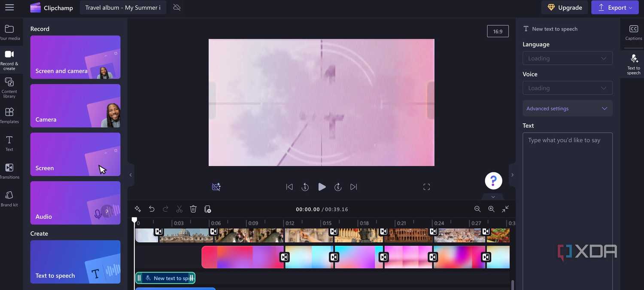Collapse the right property panel
The width and height of the screenshot is (644, 290).
(x=512, y=175)
